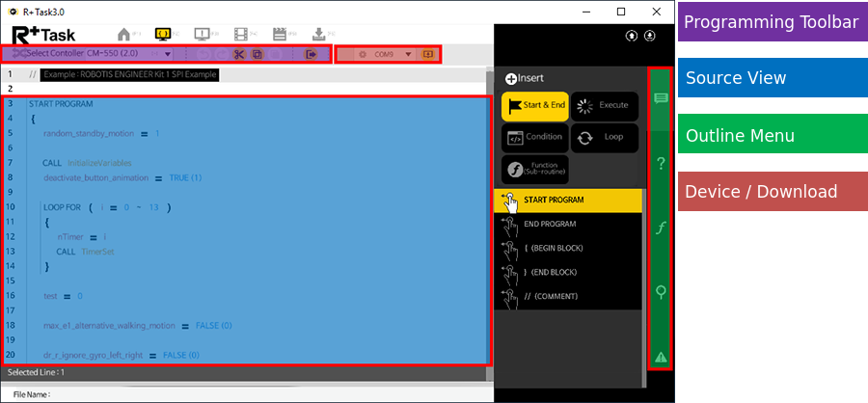Click the gear icon beside COM9
This screenshot has width=868, height=403.
[363, 54]
